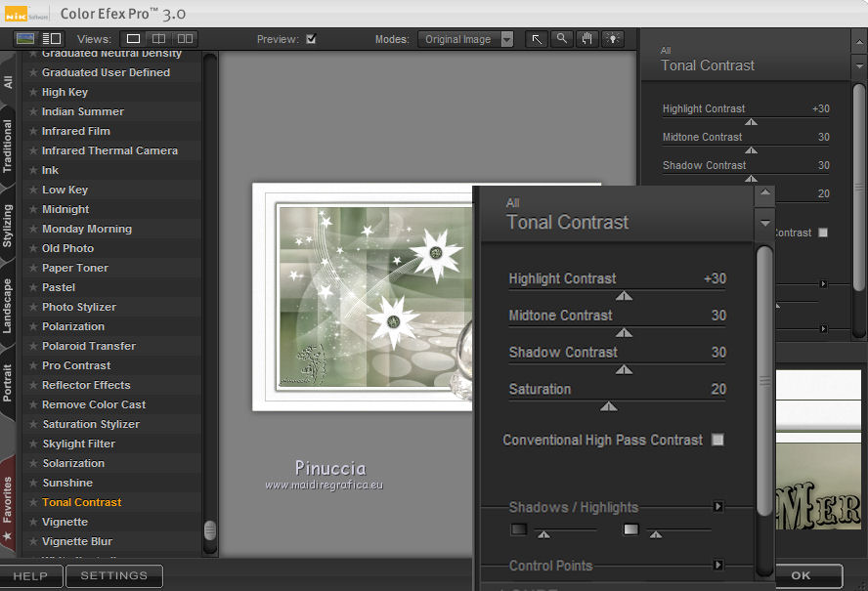Viewport: 868px width, 591px height.
Task: Favorite the Tonal Contrast filter star
Action: pyautogui.click(x=33, y=502)
